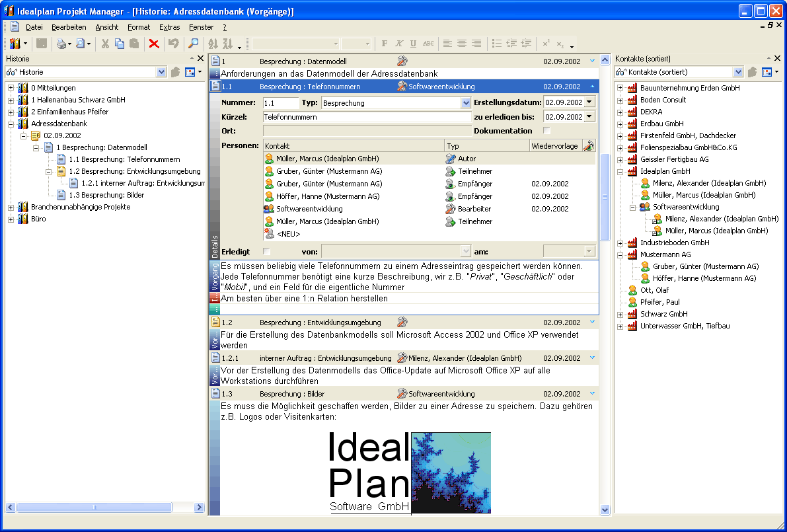Collapse the Adressdatenbank tree node
This screenshot has width=787, height=532.
tap(11, 124)
